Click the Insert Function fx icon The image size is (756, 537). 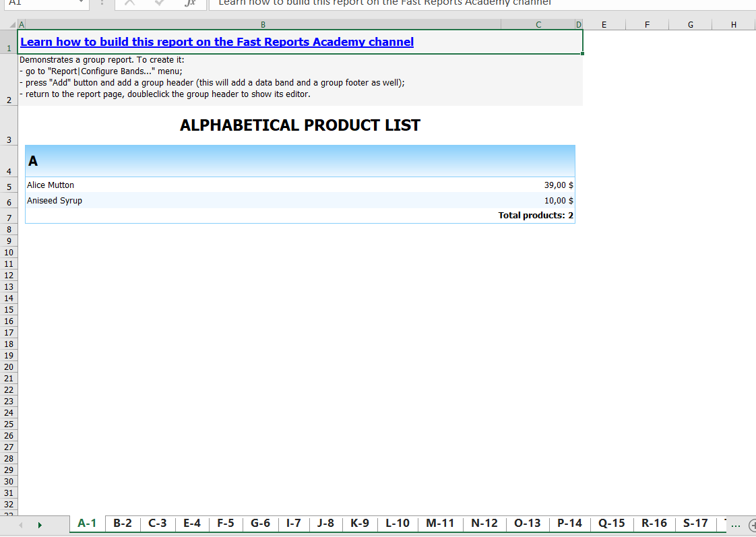point(190,3)
